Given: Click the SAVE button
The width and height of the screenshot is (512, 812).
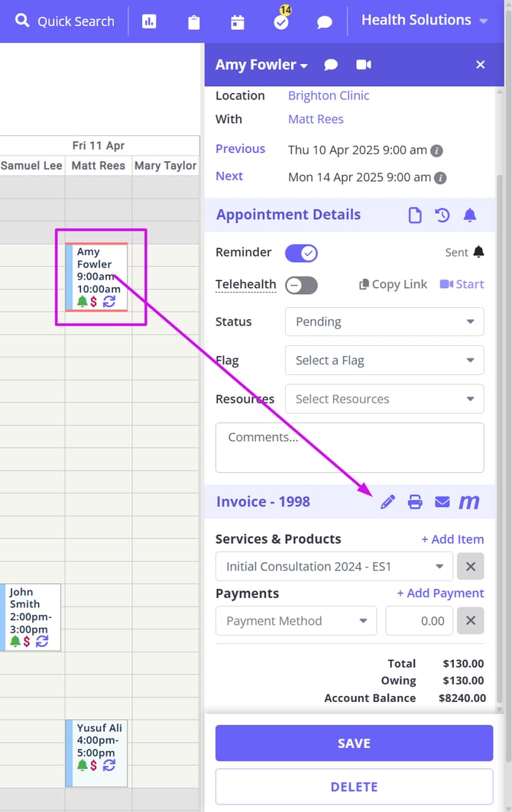Looking at the screenshot, I should point(354,743).
